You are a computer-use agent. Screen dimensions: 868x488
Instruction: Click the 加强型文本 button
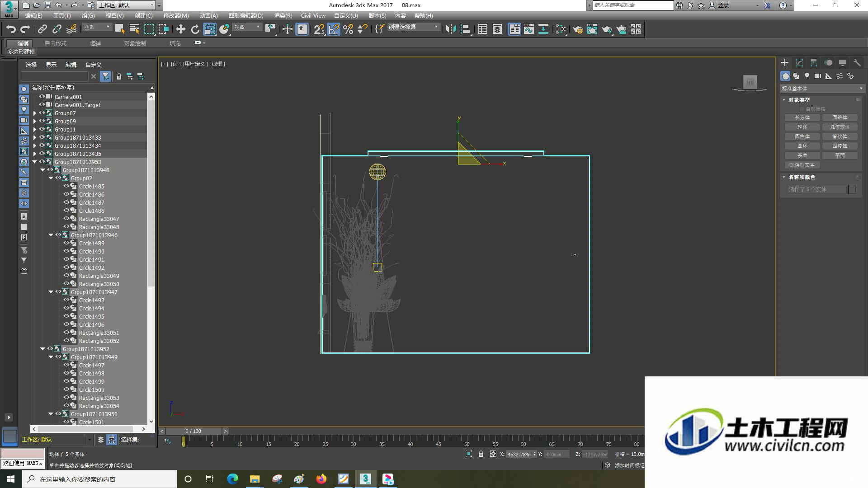pos(802,165)
